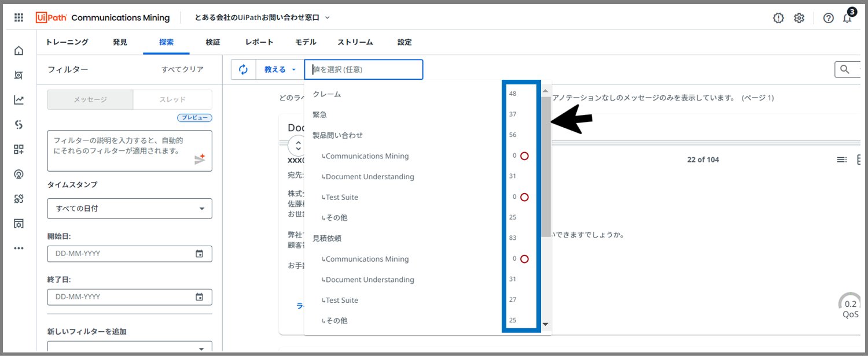Open the three-dots more icon in the sidebar
The height and width of the screenshot is (356, 868).
(x=19, y=248)
